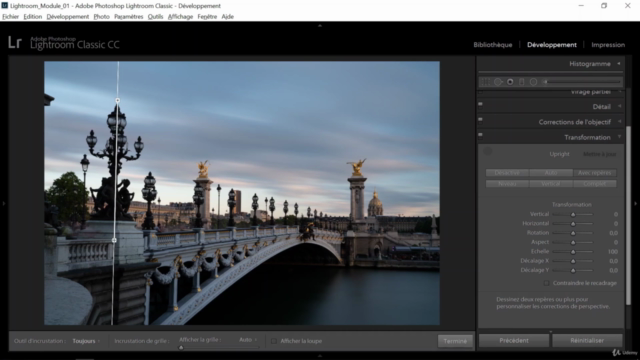Image resolution: width=640 pixels, height=360 pixels.
Task: Toggle the Corrections de l'objectif panel switch
Action: click(x=480, y=120)
